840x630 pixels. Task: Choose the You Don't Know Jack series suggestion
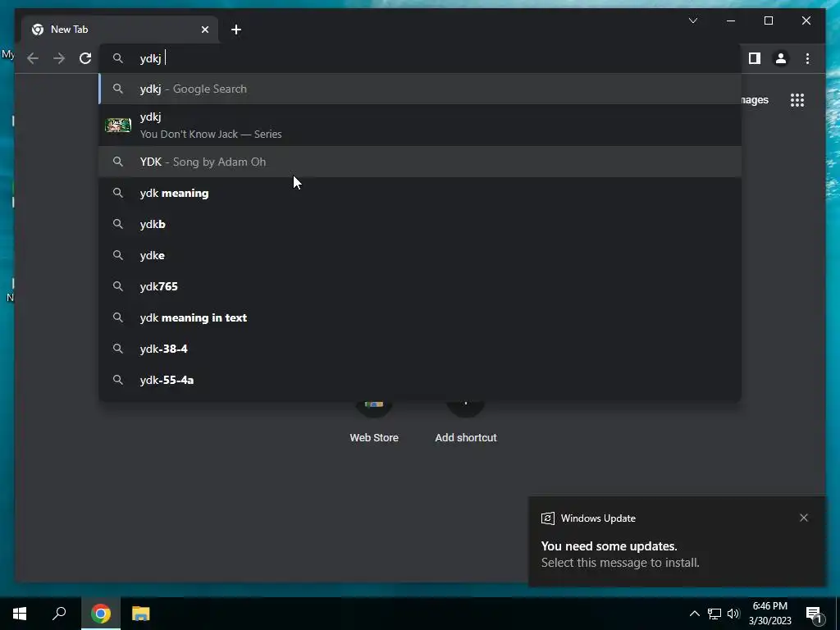[420, 126]
